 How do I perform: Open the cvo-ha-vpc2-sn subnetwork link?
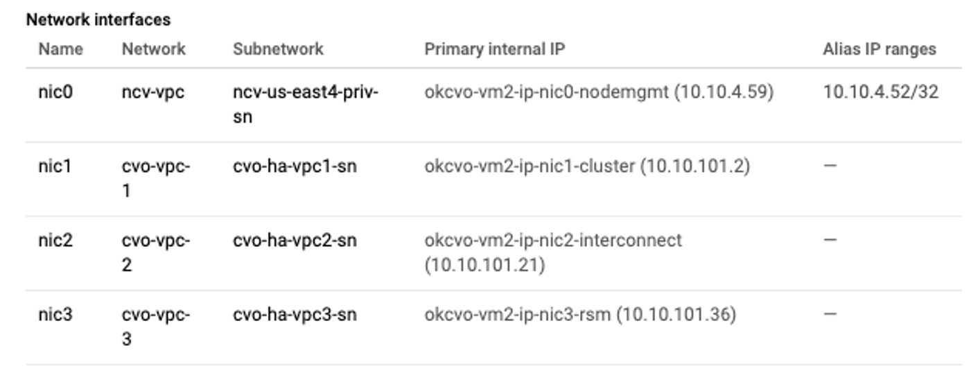click(x=295, y=241)
